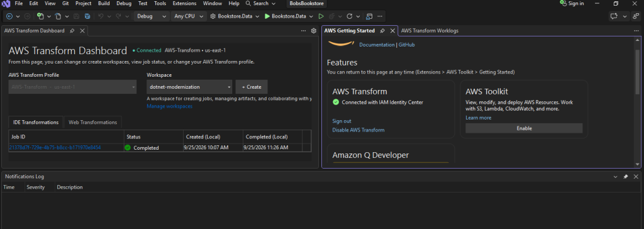The height and width of the screenshot is (229, 644).
Task: Click the green Start Bookstore.Data play button
Action: pos(267,16)
